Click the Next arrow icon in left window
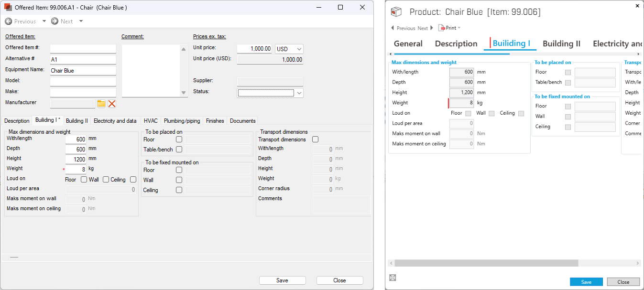Screen dimensions: 644x290 point(55,21)
